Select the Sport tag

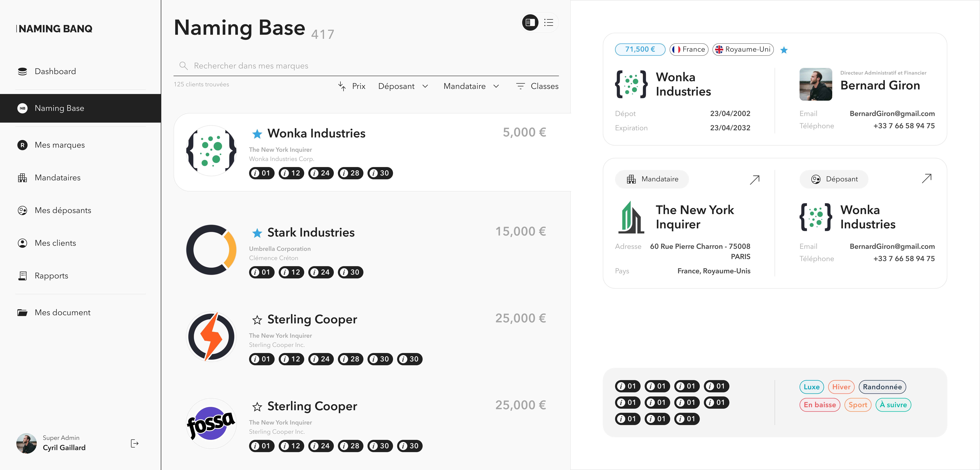[858, 405]
